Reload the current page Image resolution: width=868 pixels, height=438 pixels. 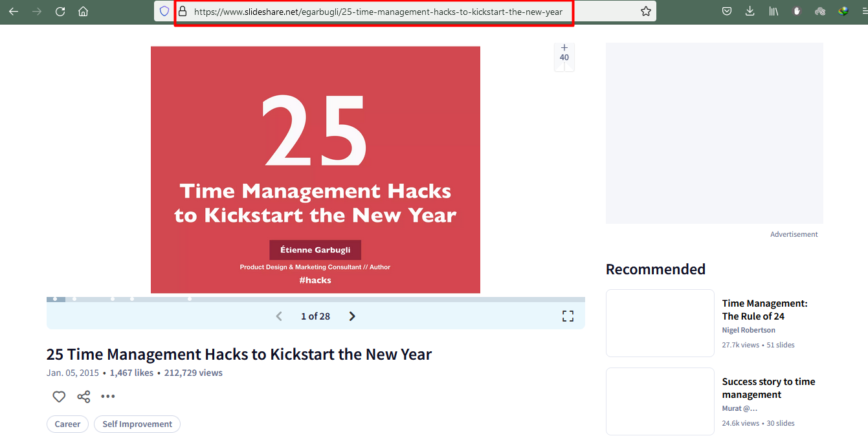coord(60,12)
